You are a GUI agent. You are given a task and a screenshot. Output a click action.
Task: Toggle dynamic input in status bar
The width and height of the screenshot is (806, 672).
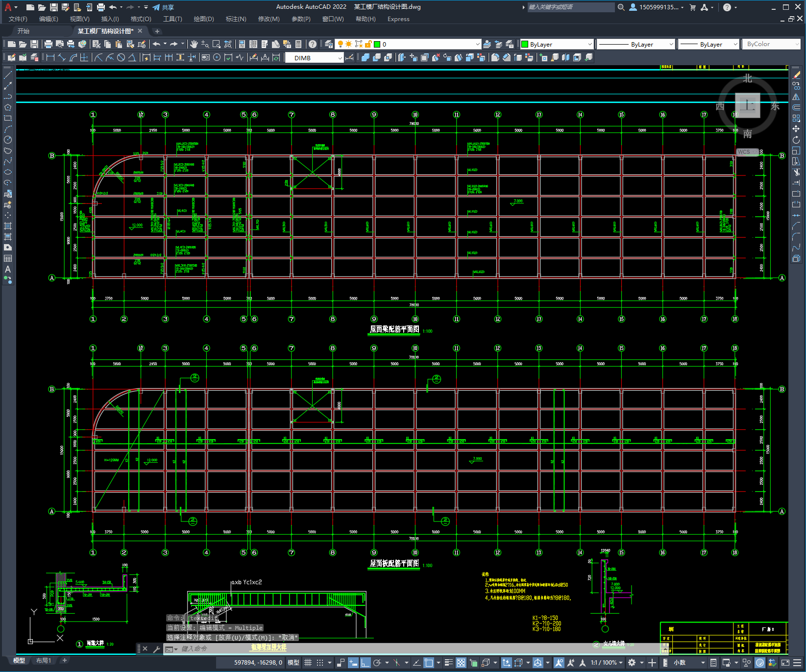353,663
